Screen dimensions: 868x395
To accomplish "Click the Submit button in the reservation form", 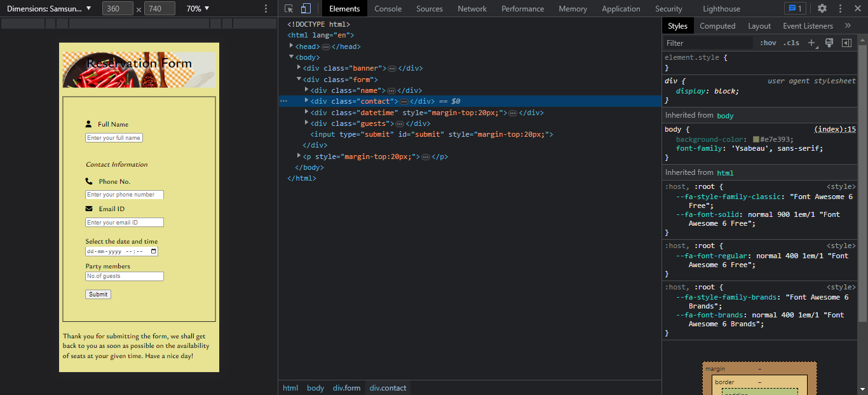I will point(98,294).
